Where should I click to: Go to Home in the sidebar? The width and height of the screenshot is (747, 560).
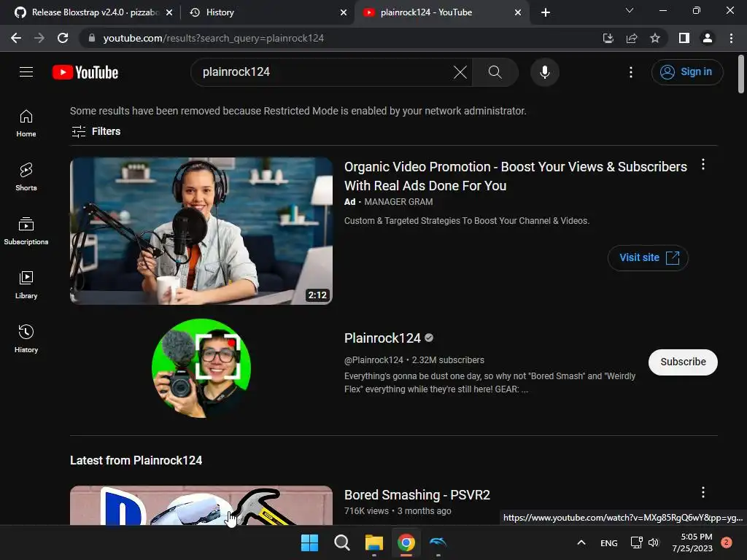tap(26, 123)
